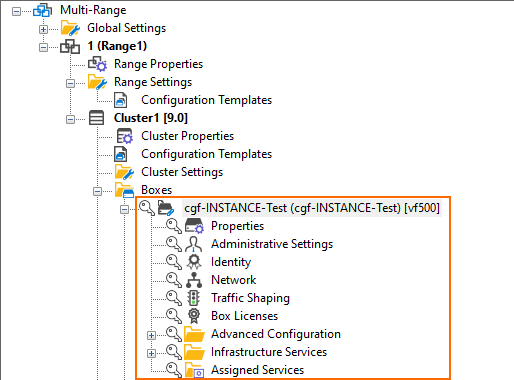Select cgf-INSTANCE-Test [vf500] box label
This screenshot has height=380, width=514.
coord(312,208)
